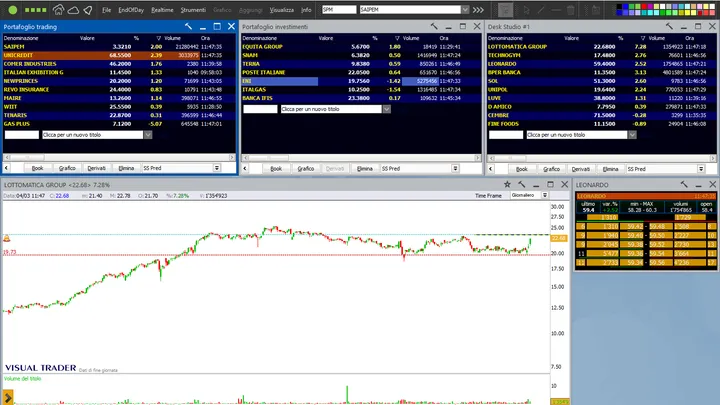Open the Strumenti menu
Image resolution: width=720 pixels, height=405 pixels.
click(x=193, y=10)
